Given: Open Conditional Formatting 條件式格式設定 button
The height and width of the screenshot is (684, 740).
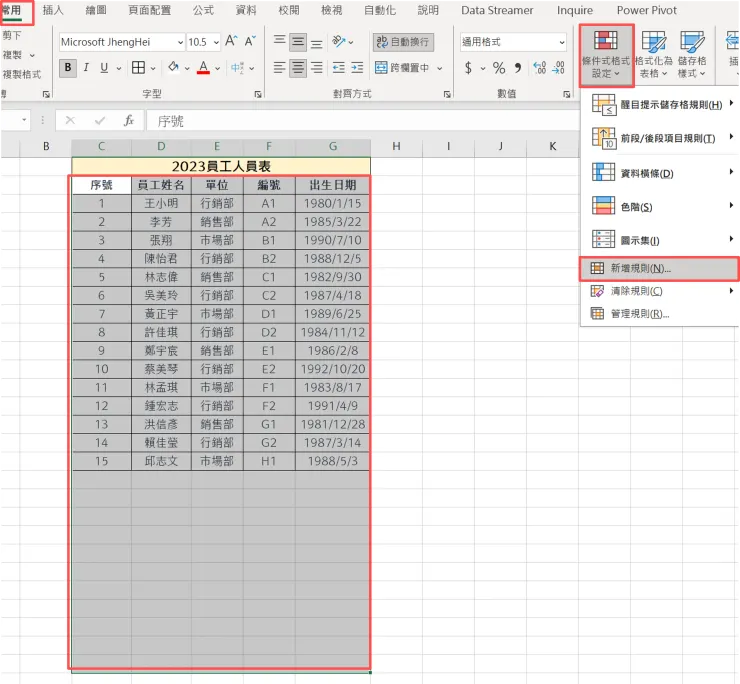Looking at the screenshot, I should [x=606, y=55].
